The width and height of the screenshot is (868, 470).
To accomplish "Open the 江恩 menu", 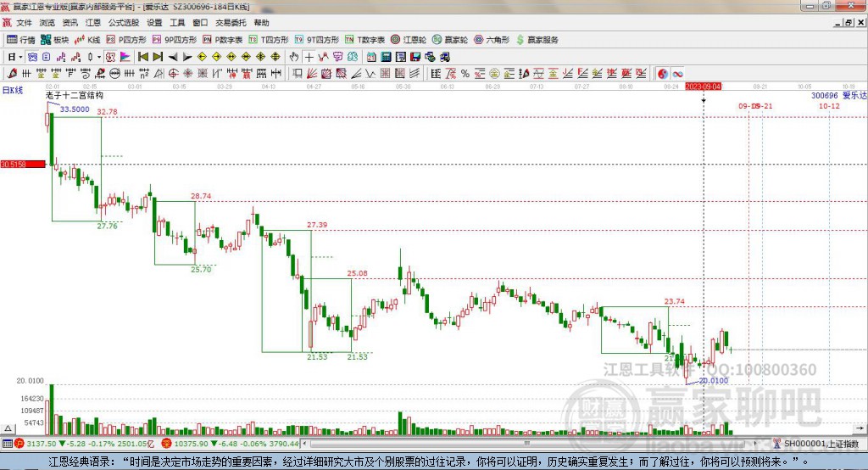I will [93, 23].
